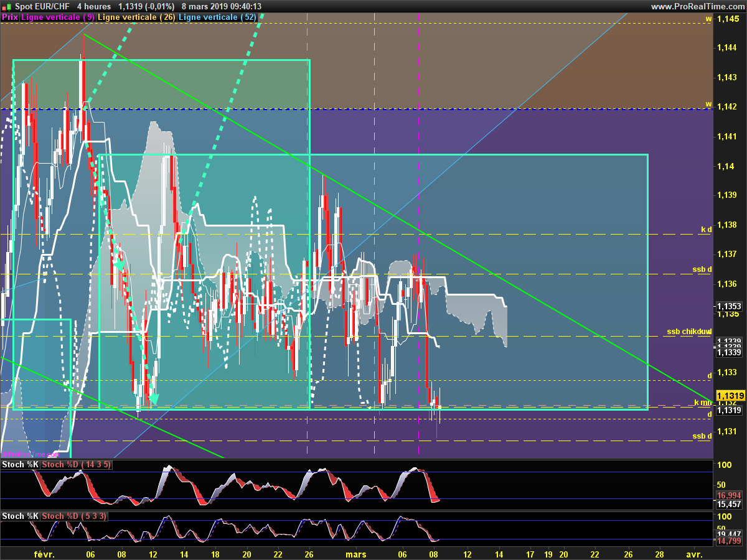Viewport: 747px width, 560px height.
Task: Click the Stoch %D (5 3 3) label
Action: tap(74, 516)
